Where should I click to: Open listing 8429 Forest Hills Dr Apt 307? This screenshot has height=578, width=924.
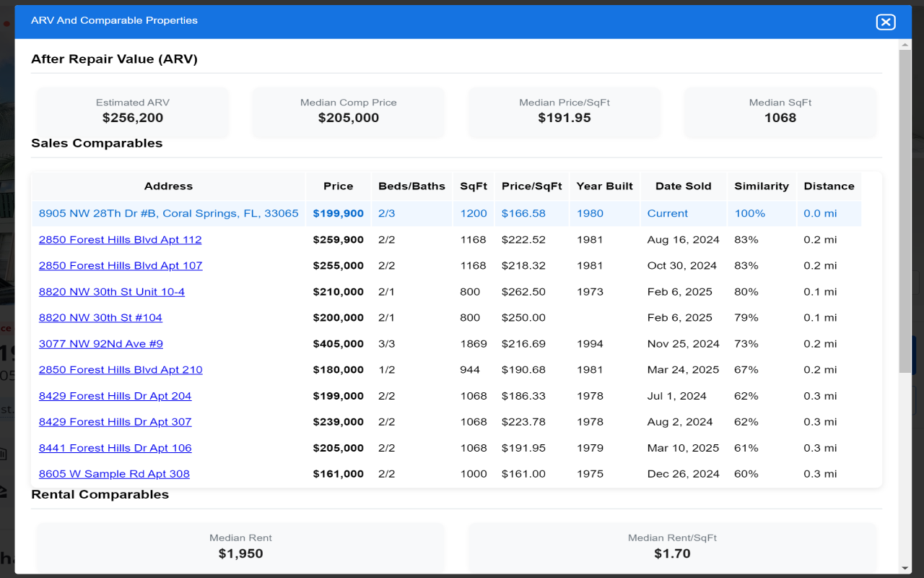(115, 421)
